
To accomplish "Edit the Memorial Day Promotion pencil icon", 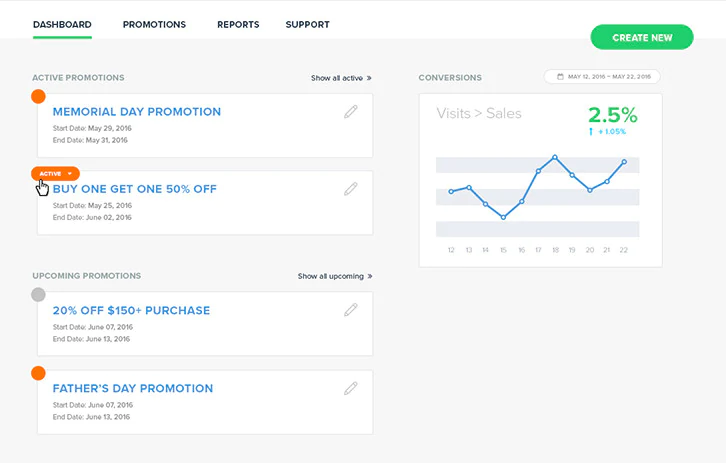I will (x=351, y=112).
